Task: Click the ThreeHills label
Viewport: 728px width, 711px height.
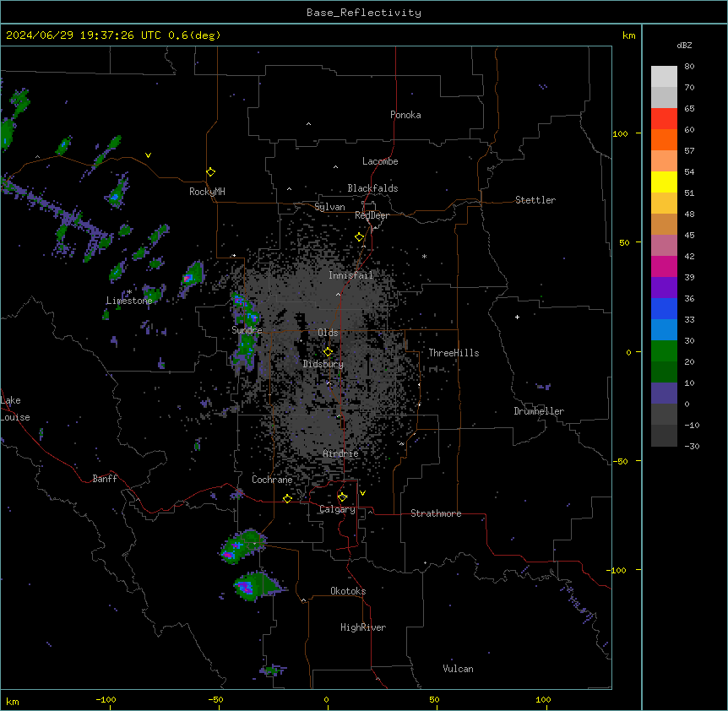Action: coord(454,353)
